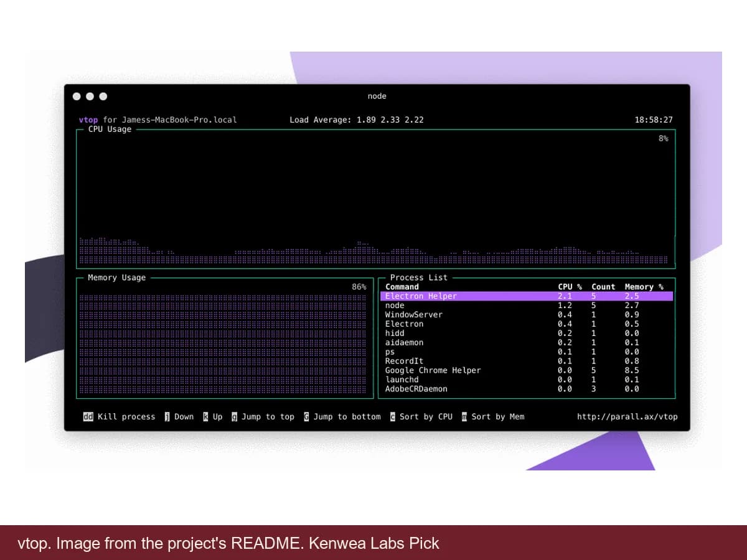Click the CPU % column header
747x560 pixels.
pyautogui.click(x=570, y=287)
